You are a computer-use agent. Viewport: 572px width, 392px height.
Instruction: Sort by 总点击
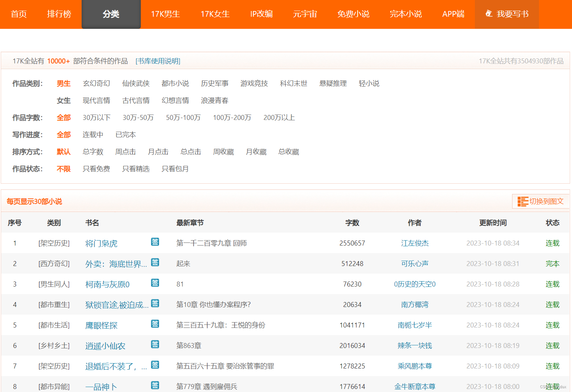point(191,152)
